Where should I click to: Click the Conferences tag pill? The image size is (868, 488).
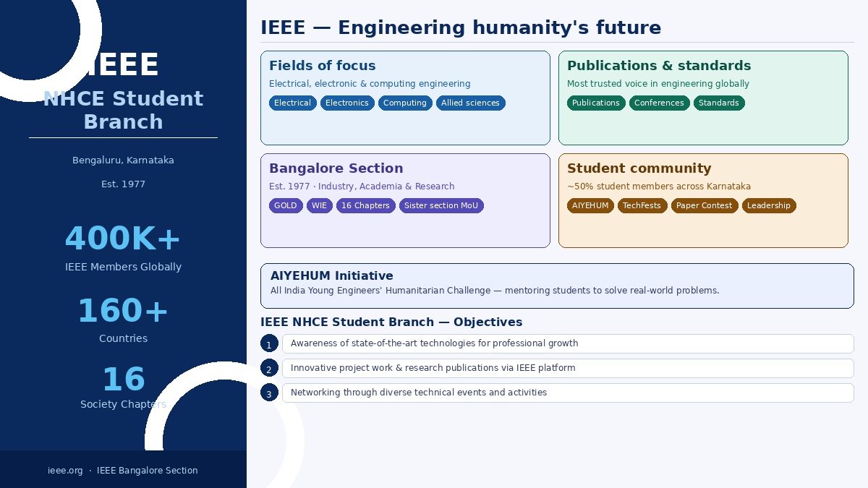point(659,103)
